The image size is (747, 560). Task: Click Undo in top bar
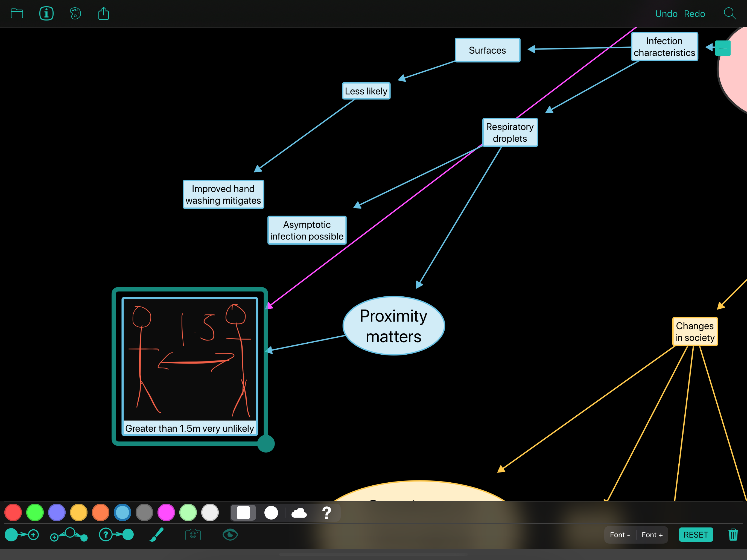pyautogui.click(x=666, y=14)
